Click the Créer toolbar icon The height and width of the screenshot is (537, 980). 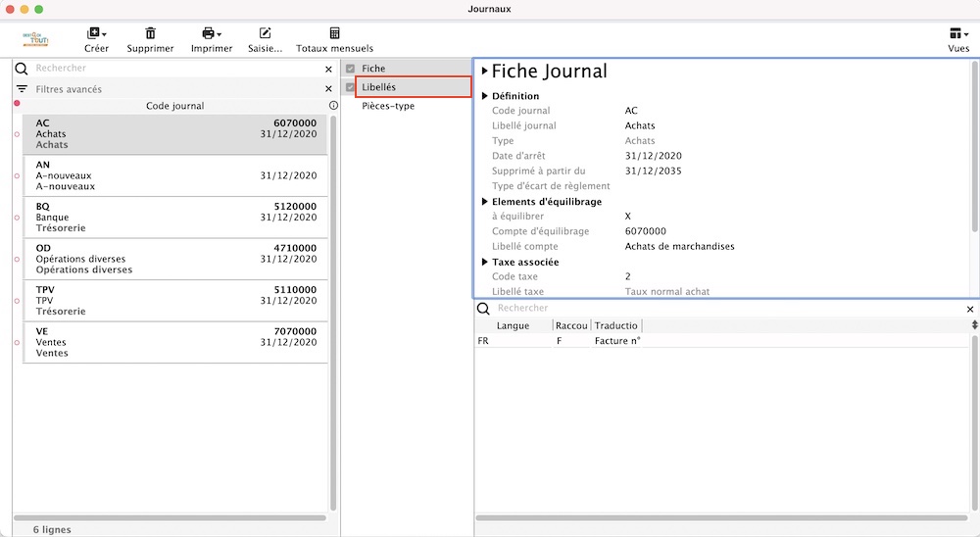[x=96, y=33]
